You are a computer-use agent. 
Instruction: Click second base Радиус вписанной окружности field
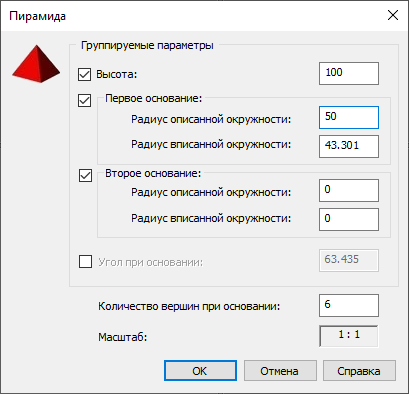tap(349, 219)
